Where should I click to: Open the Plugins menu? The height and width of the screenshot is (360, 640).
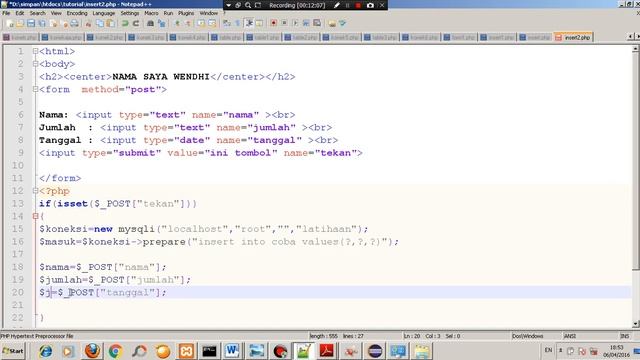tap(186, 13)
